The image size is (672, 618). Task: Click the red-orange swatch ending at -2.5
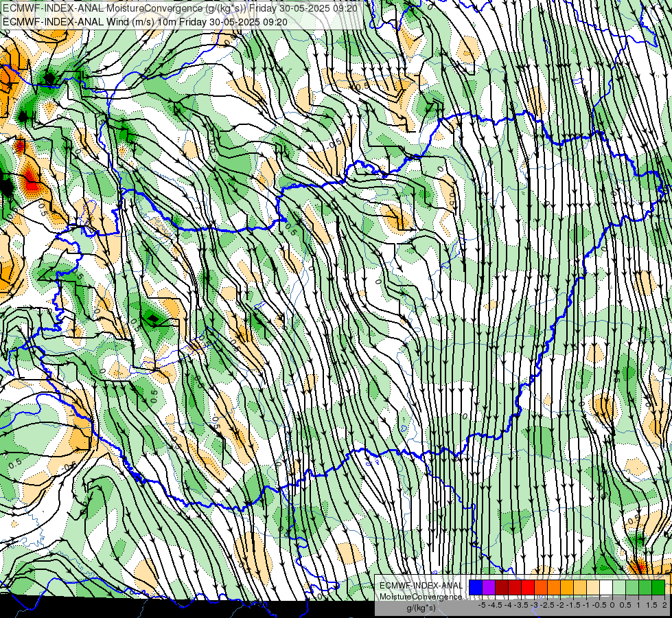541,588
